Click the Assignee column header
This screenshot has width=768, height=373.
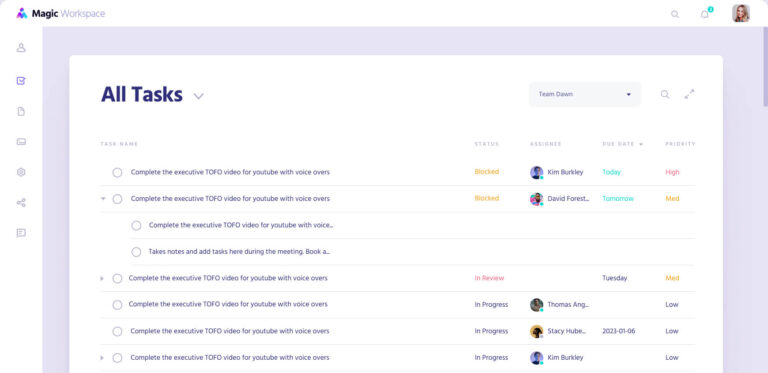coord(546,144)
